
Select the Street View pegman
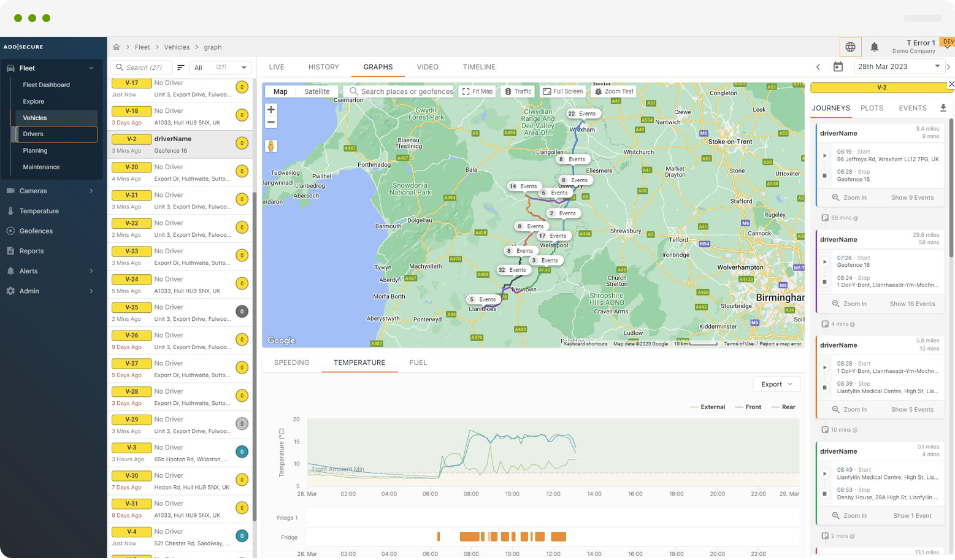(270, 146)
